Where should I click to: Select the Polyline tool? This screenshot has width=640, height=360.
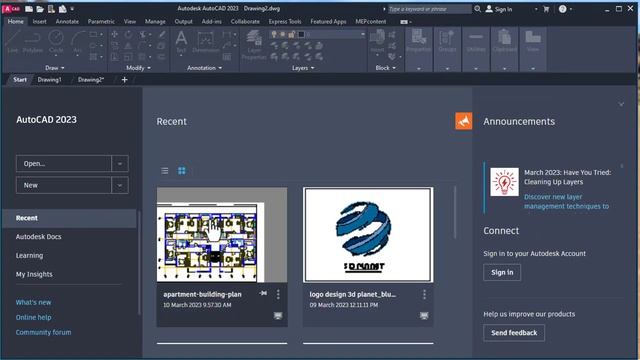tap(33, 42)
